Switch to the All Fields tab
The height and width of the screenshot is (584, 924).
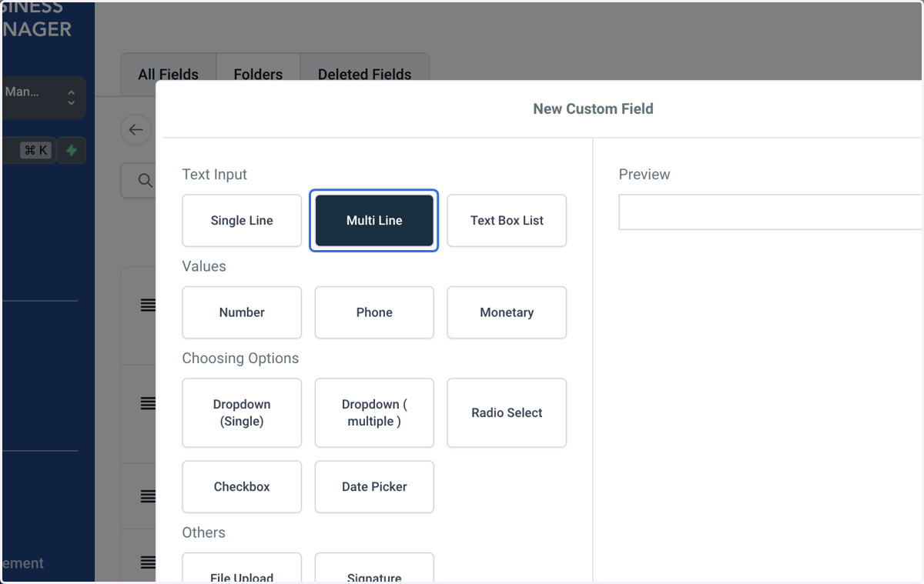169,75
